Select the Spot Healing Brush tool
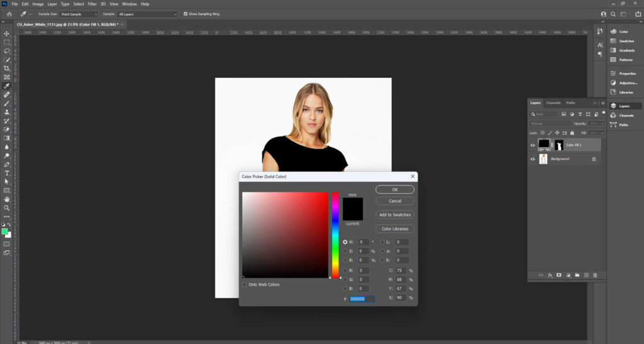644x344 pixels. [6, 95]
